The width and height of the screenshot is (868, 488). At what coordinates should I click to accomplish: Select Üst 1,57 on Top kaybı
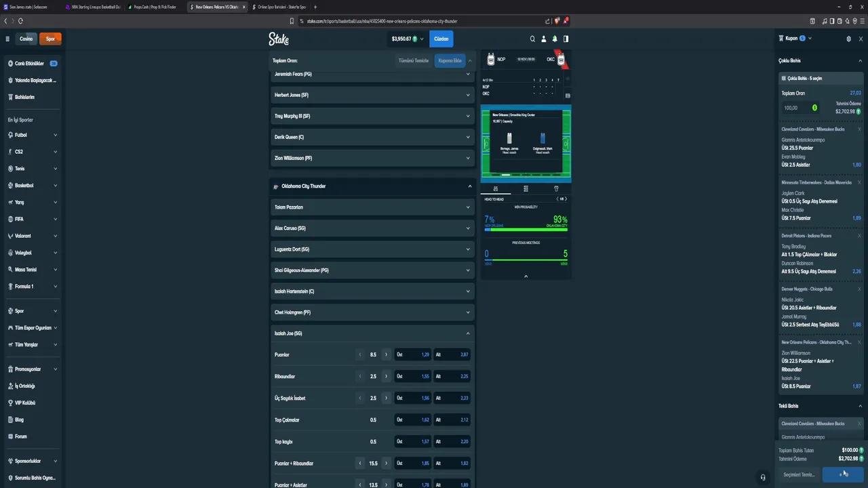coord(413,441)
